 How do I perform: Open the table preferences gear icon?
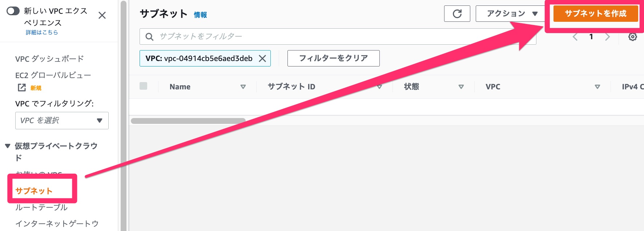pyautogui.click(x=633, y=37)
